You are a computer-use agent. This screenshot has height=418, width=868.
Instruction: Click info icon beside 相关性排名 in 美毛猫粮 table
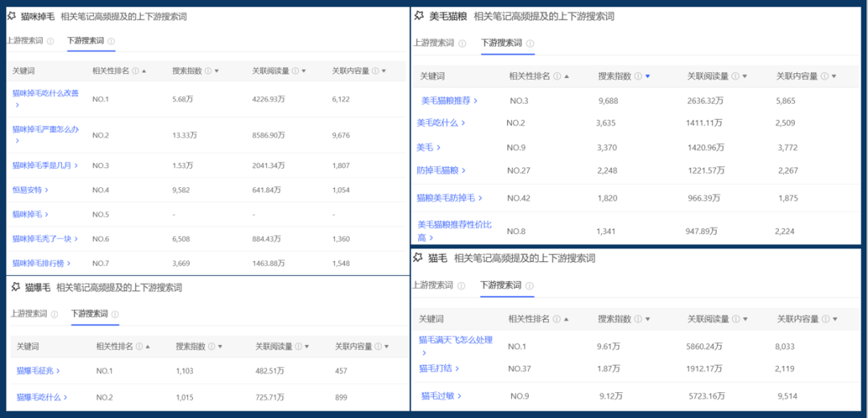click(557, 76)
